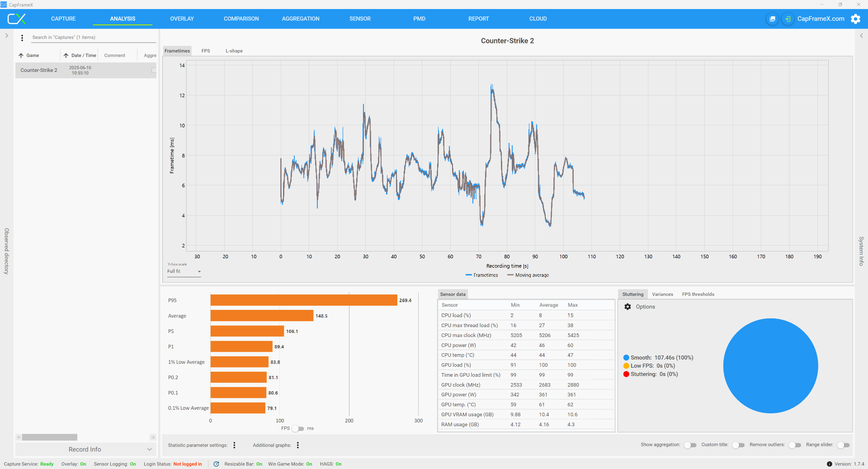The height and width of the screenshot is (469, 868).
Task: Toggle Remove outliers switch
Action: 794,445
